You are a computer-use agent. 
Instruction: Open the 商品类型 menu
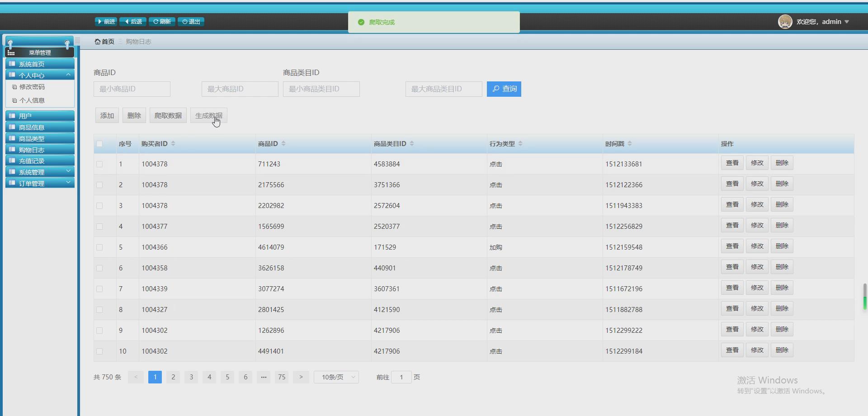pos(40,138)
